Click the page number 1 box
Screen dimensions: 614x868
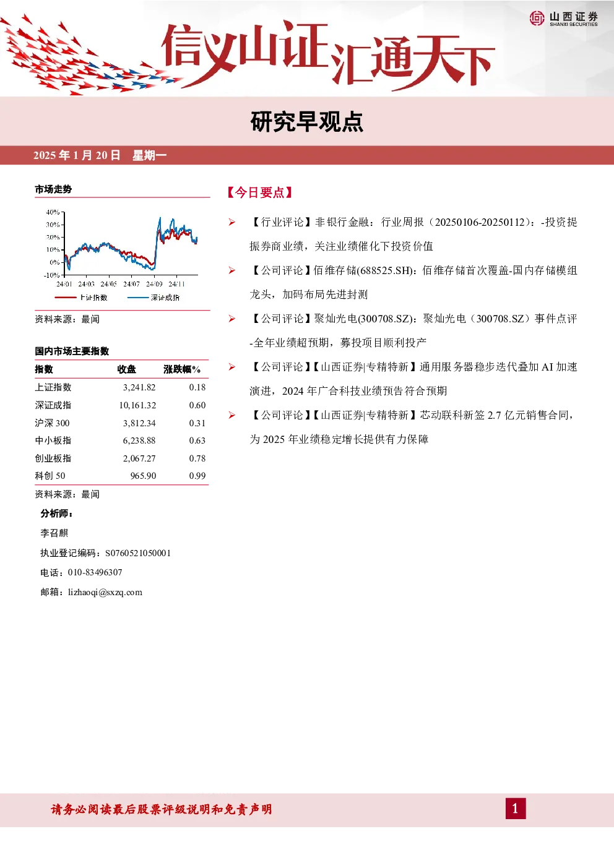click(x=515, y=809)
